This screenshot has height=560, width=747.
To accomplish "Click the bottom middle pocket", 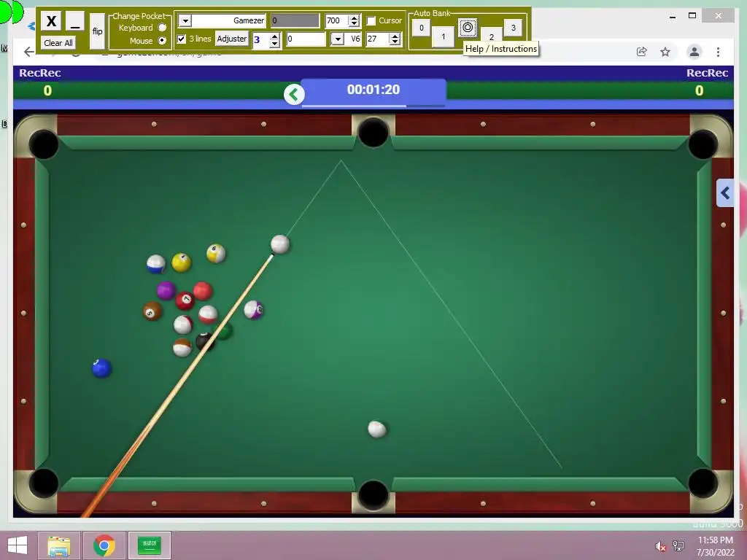I will pos(373,495).
